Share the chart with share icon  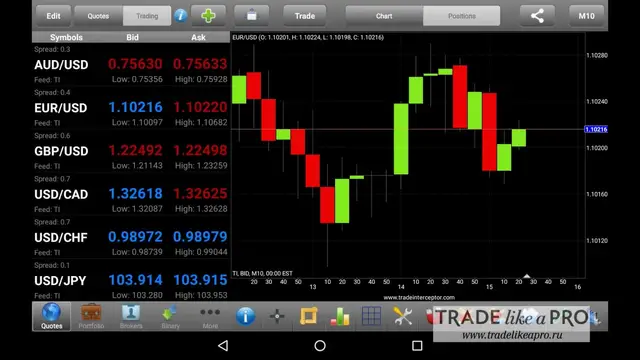pyautogui.click(x=537, y=16)
